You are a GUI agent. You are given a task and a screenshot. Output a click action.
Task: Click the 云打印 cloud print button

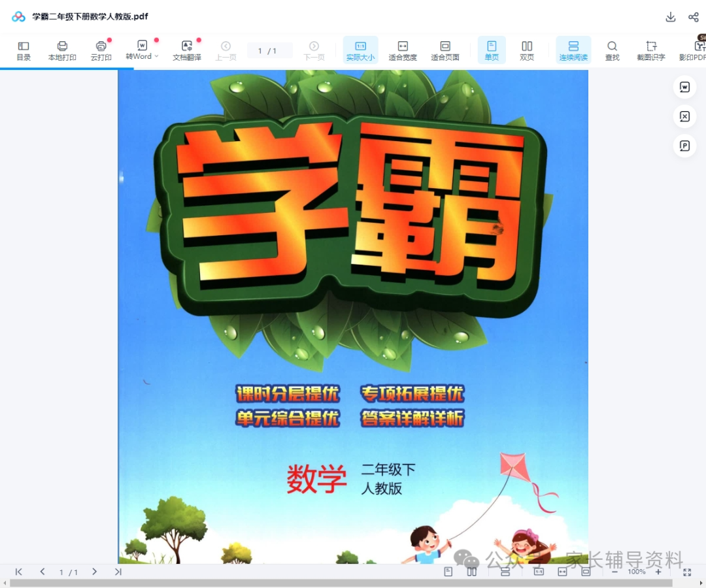click(x=101, y=51)
